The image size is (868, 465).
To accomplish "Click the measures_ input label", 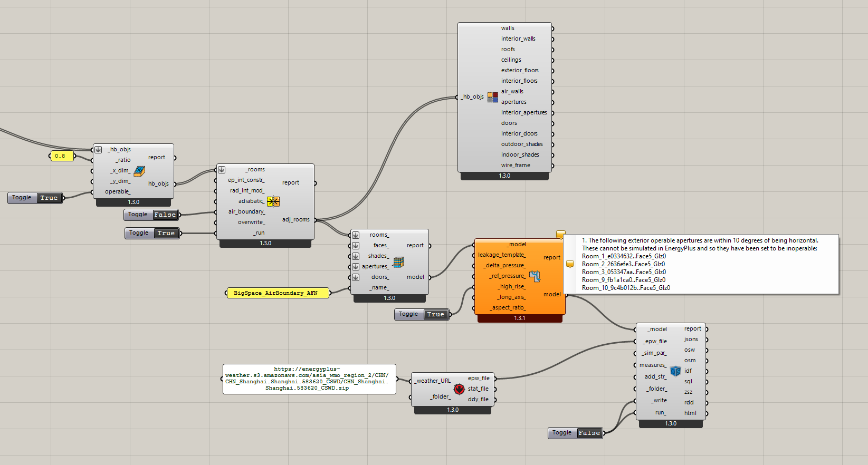I will point(653,365).
